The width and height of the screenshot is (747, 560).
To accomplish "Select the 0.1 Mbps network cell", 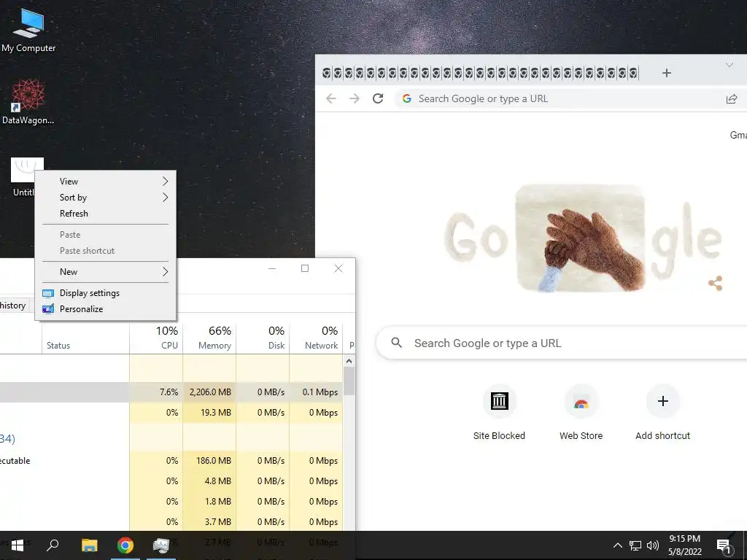I will coord(317,392).
